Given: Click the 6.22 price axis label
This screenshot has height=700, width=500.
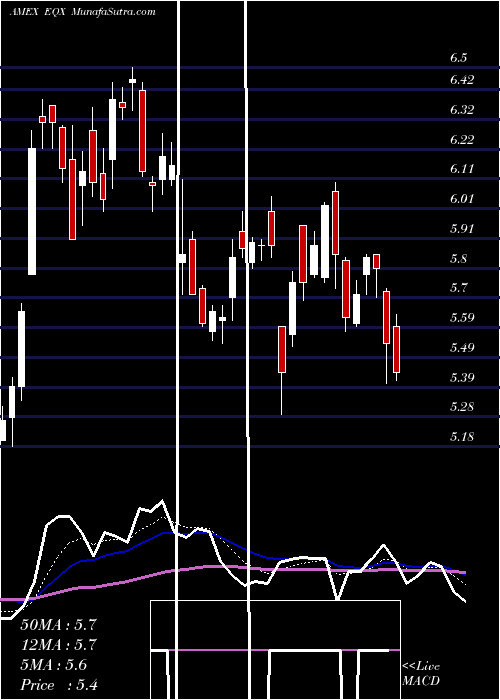Looking at the screenshot, I should click(462, 140).
